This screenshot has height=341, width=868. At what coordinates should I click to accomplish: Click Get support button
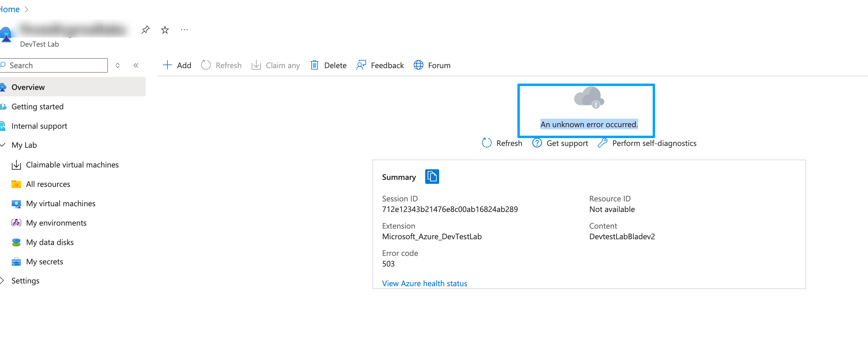(x=560, y=143)
